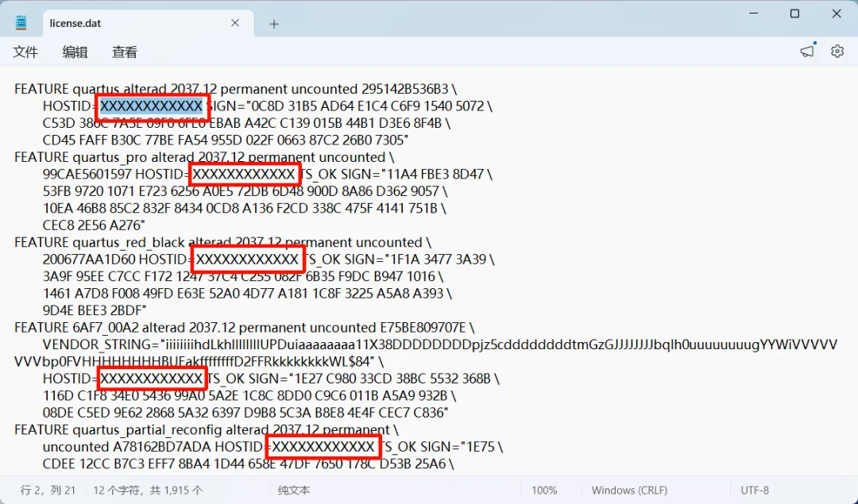Click "E75BE809707E" key text
The height and width of the screenshot is (504, 858).
(423, 328)
